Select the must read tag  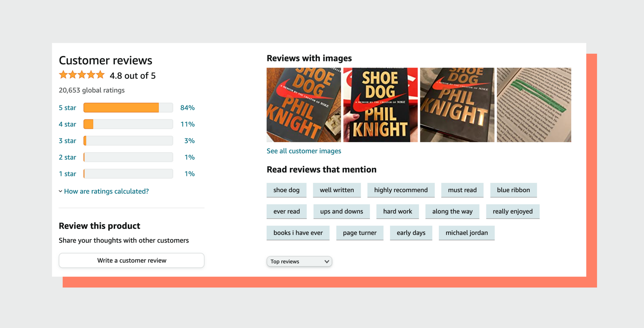pos(462,190)
